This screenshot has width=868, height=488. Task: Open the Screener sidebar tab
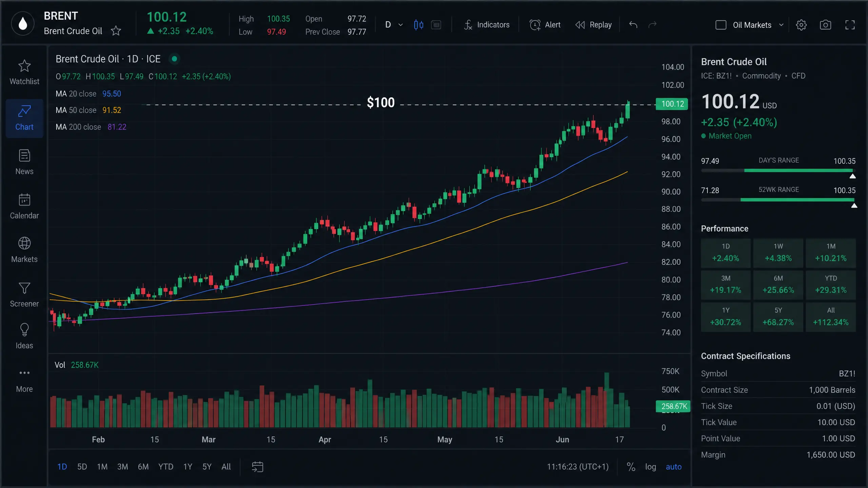point(24,295)
